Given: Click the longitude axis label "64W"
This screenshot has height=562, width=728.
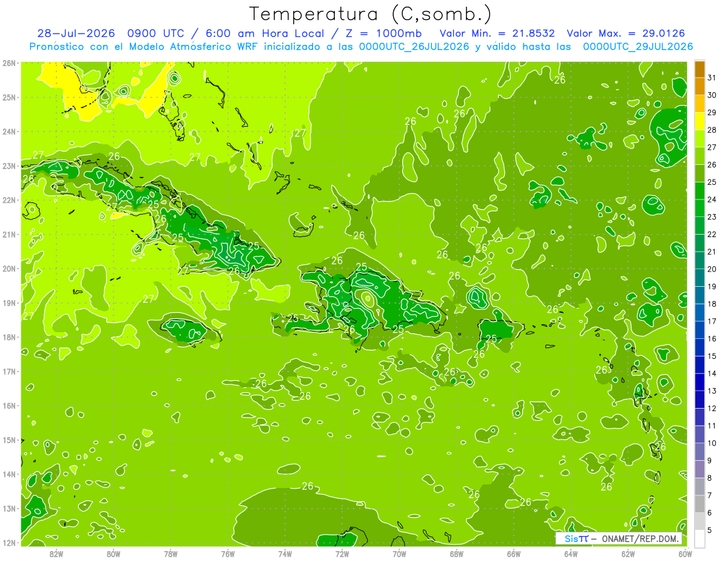Looking at the screenshot, I should click(x=571, y=553).
